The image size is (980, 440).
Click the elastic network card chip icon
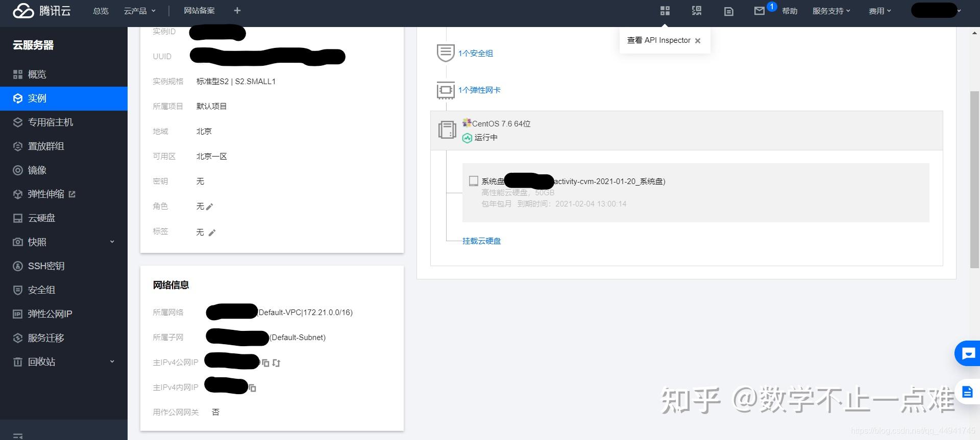click(x=446, y=90)
